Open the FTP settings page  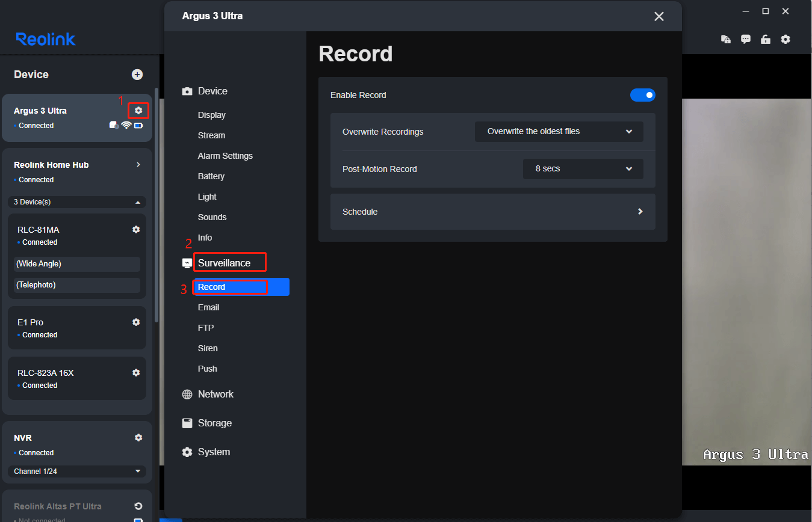[206, 328]
